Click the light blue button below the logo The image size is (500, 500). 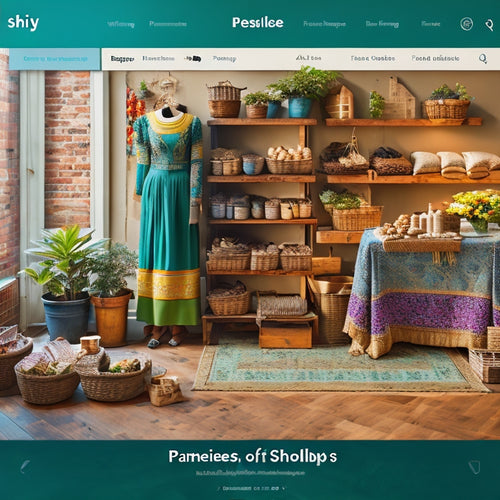[x=55, y=59]
